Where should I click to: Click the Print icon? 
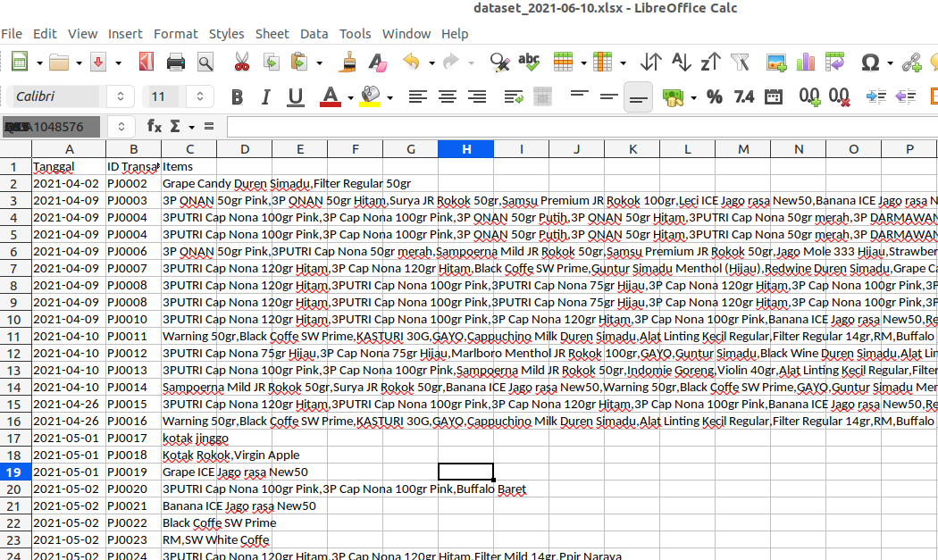click(176, 62)
